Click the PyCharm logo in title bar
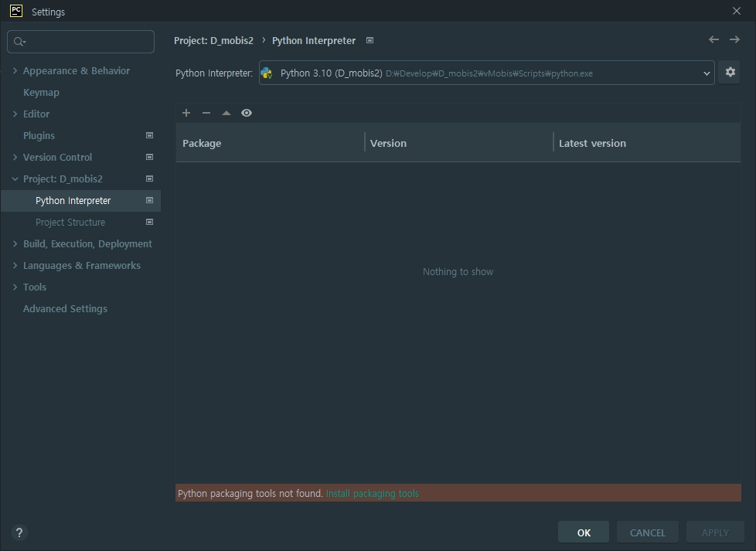 click(16, 11)
